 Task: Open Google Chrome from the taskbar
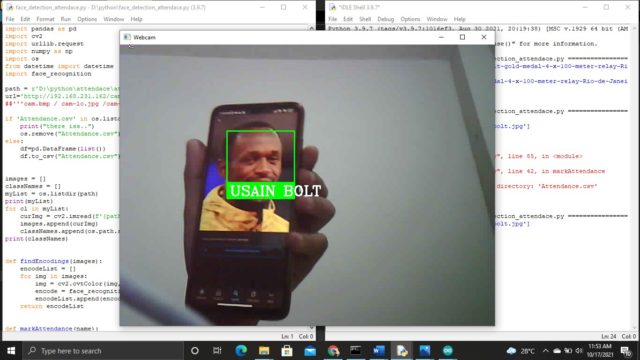333,351
